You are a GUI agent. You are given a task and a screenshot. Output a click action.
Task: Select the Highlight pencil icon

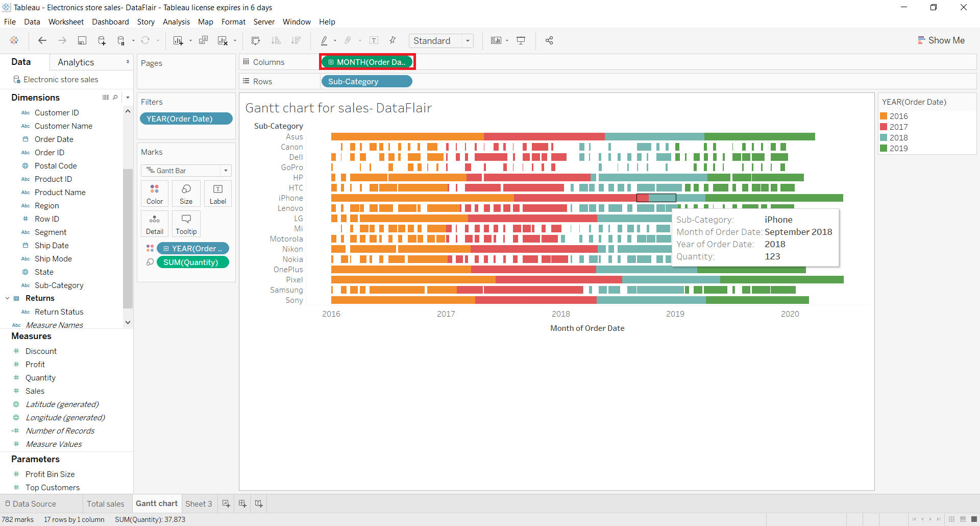tap(325, 40)
